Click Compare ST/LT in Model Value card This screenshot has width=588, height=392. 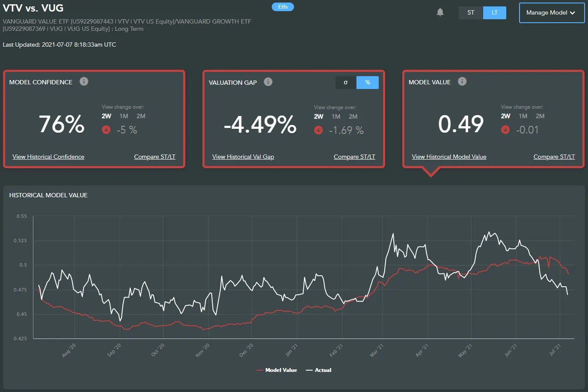554,157
